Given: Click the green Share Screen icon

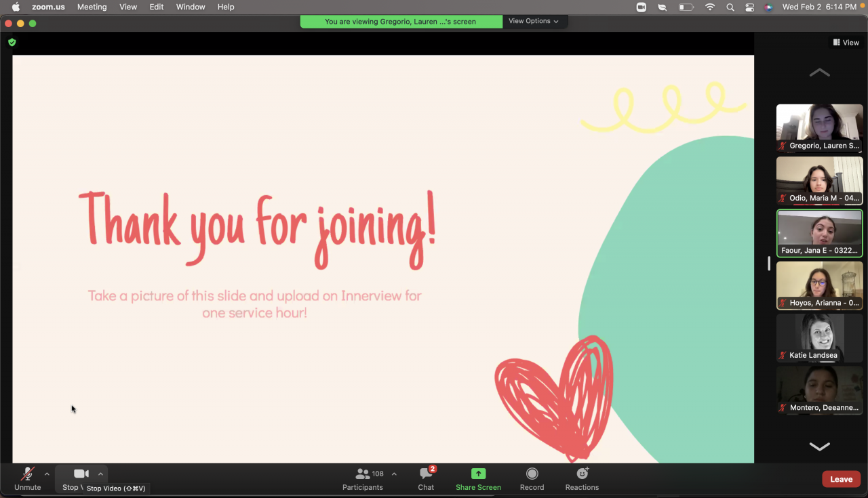Looking at the screenshot, I should 479,474.
